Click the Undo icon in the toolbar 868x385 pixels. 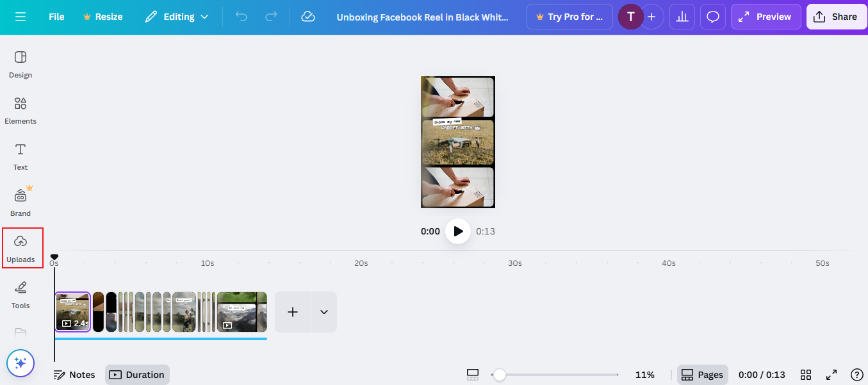(x=242, y=17)
